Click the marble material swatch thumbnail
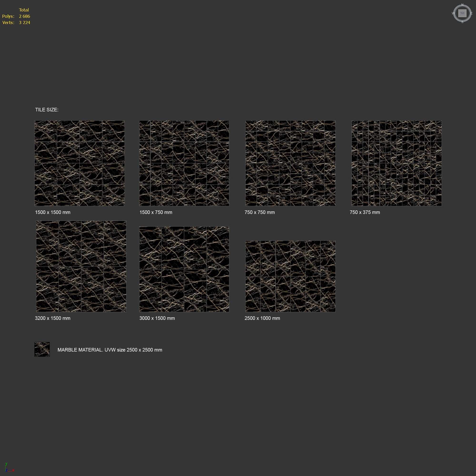Viewport: 476px width, 476px height. [x=42, y=349]
